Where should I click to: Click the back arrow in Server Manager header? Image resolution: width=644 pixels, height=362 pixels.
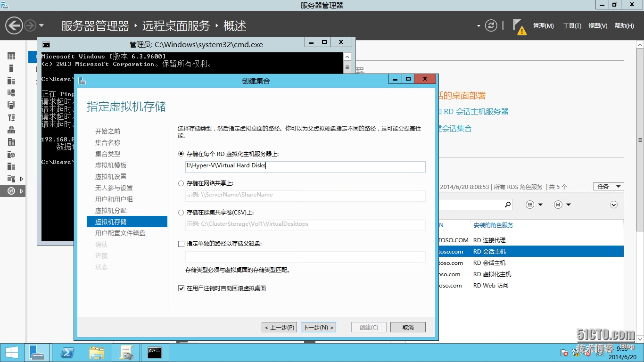14,25
